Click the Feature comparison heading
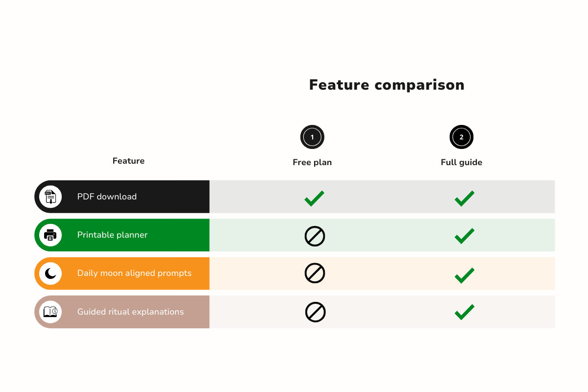Screen dimensions: 588x392 pos(387,85)
